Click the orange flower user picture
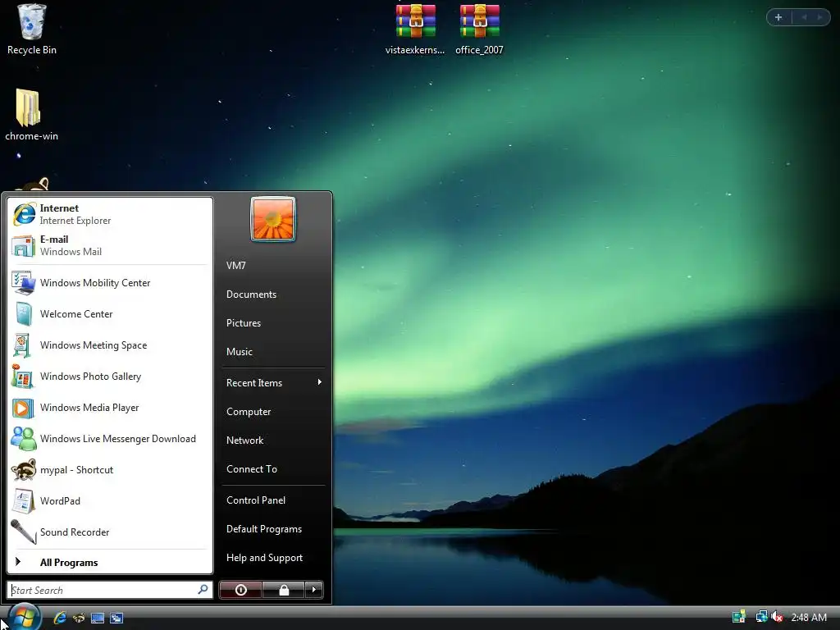840x630 pixels. coord(273,219)
